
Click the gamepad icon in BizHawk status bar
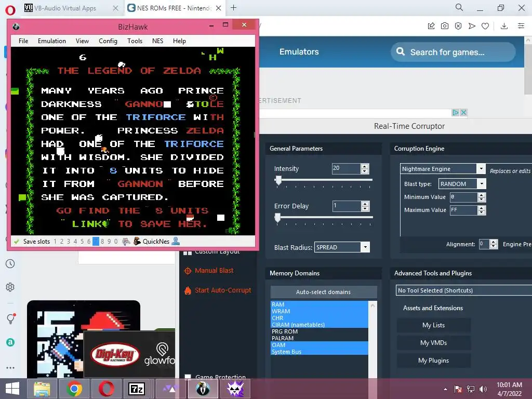(x=126, y=241)
